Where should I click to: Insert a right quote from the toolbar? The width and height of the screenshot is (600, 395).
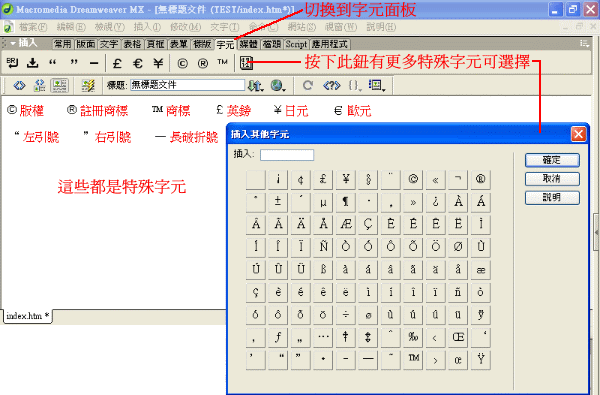[x=73, y=63]
